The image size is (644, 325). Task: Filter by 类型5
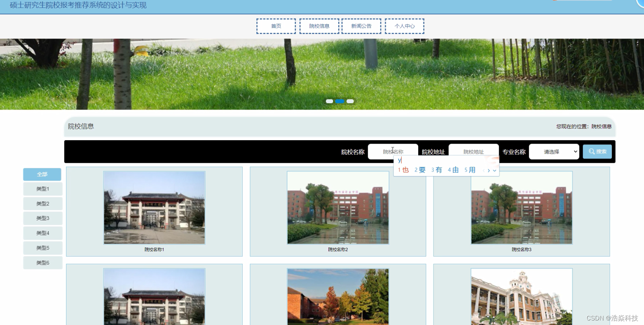click(43, 248)
